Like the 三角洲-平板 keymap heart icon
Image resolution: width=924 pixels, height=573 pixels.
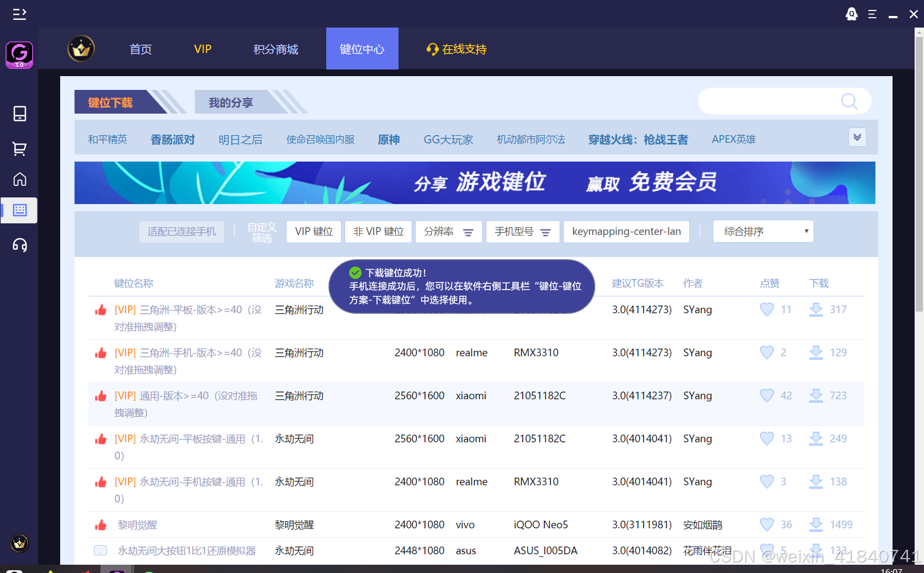(x=767, y=309)
